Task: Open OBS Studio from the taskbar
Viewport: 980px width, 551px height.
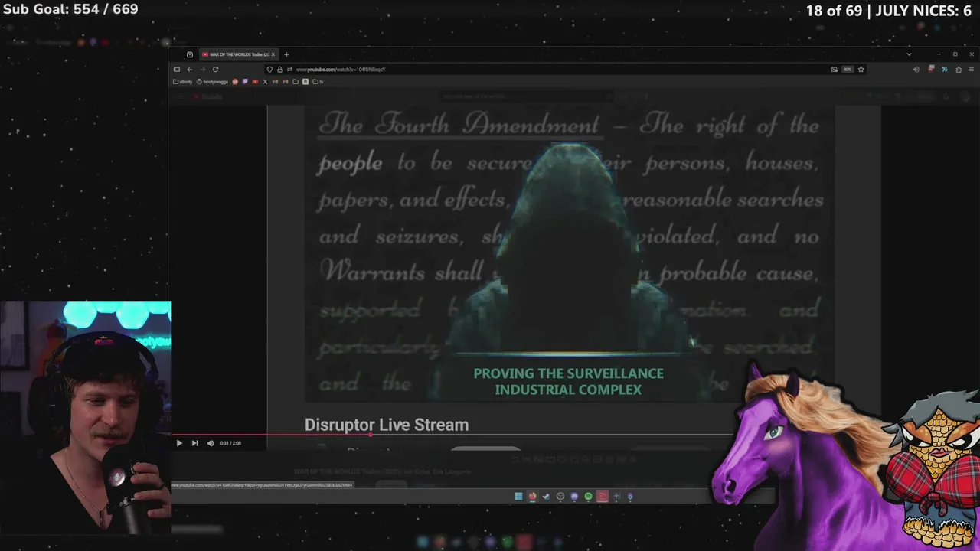Action: (x=560, y=497)
